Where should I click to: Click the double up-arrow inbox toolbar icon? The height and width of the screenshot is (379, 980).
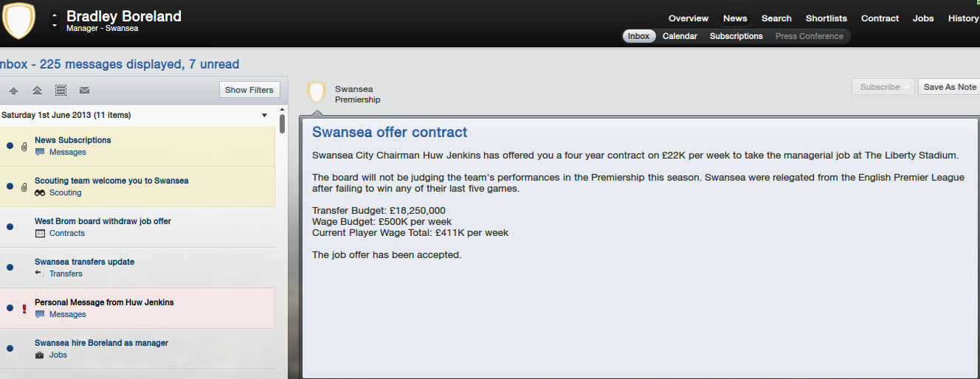pos(37,91)
